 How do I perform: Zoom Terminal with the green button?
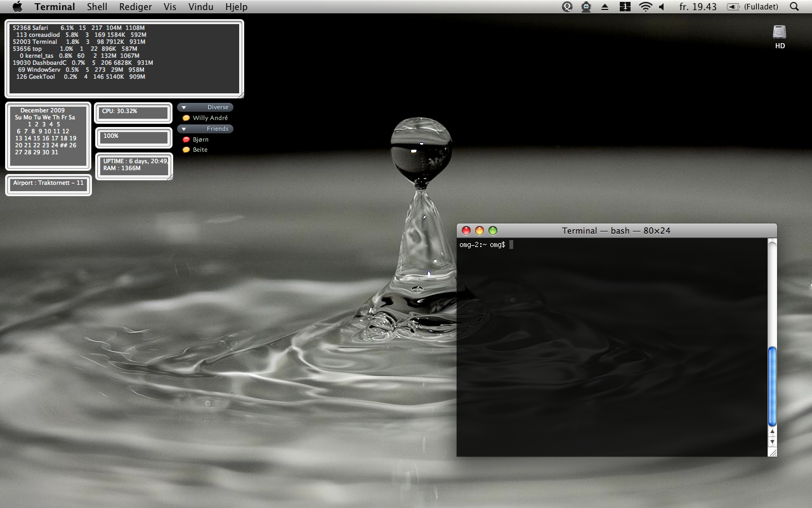coord(493,231)
